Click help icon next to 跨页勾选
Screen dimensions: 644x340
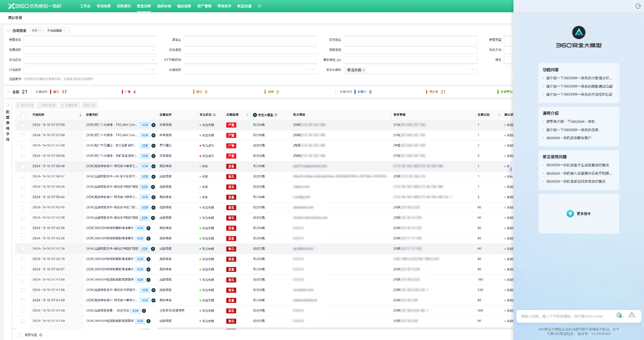point(41,335)
